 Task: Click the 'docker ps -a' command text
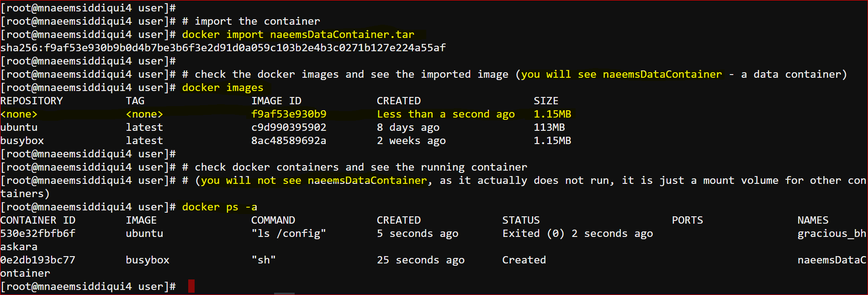(x=219, y=207)
